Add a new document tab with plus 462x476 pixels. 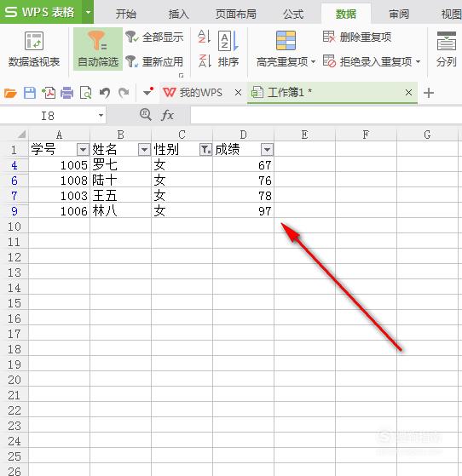tap(429, 93)
